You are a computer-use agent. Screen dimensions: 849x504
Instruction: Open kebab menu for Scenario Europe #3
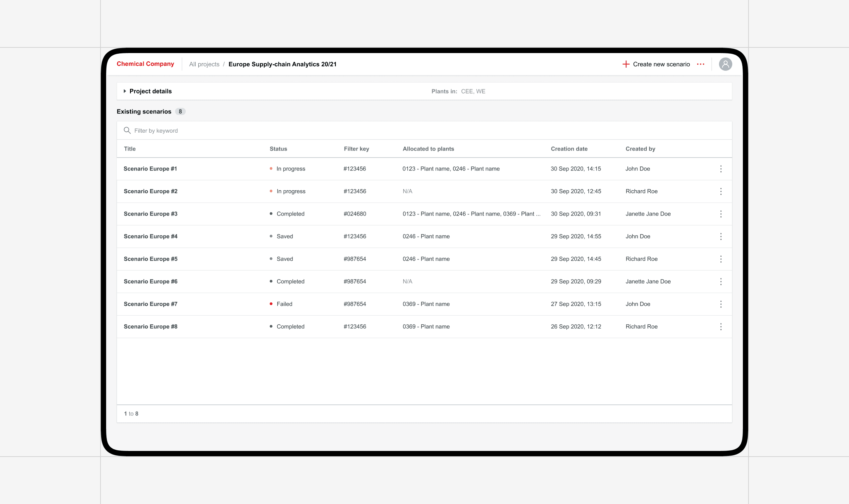[x=721, y=214]
